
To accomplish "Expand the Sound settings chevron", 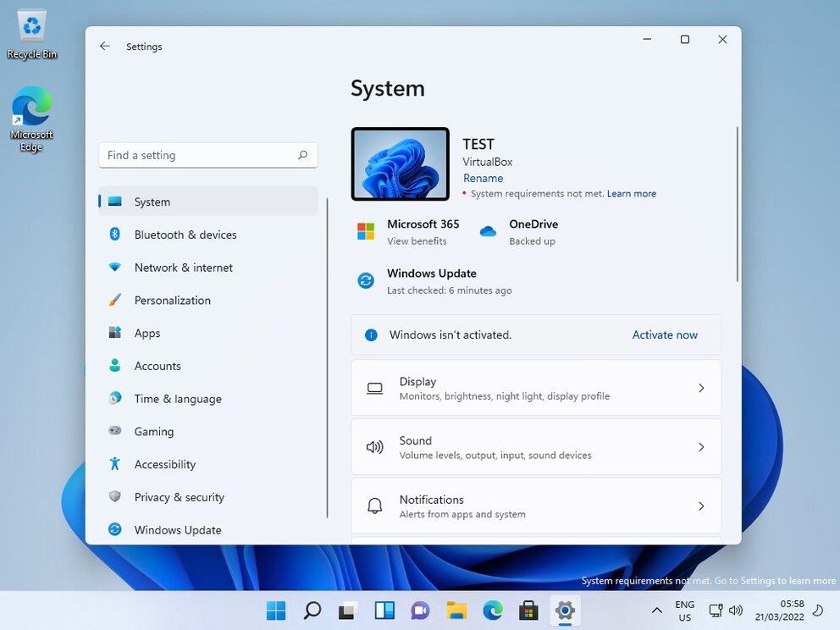I will point(701,447).
